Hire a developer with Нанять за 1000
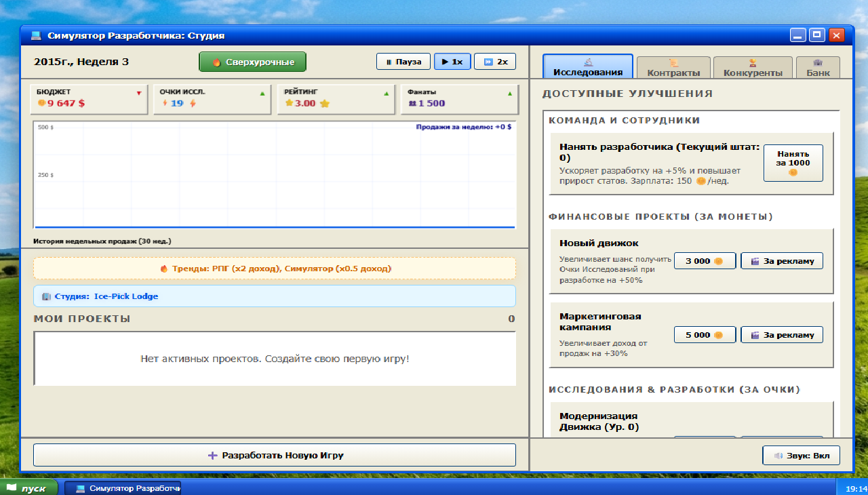868x495 pixels. [x=793, y=163]
